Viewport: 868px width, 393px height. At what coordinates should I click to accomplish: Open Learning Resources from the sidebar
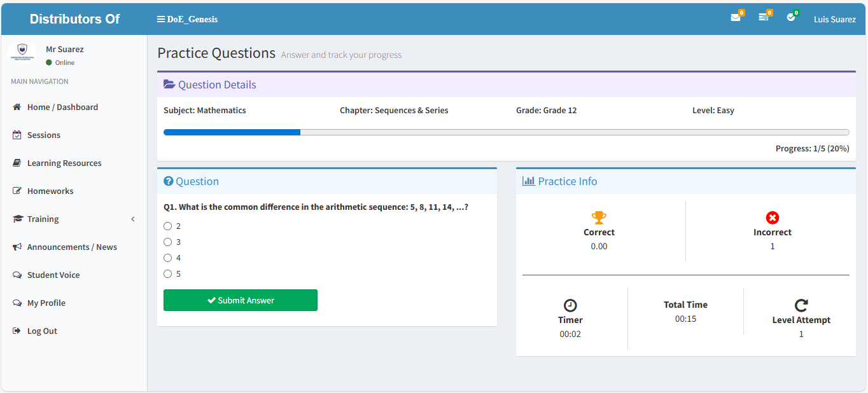[64, 163]
